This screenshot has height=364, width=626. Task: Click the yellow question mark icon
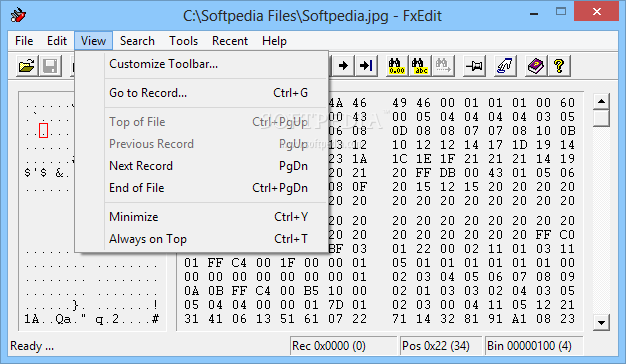559,66
